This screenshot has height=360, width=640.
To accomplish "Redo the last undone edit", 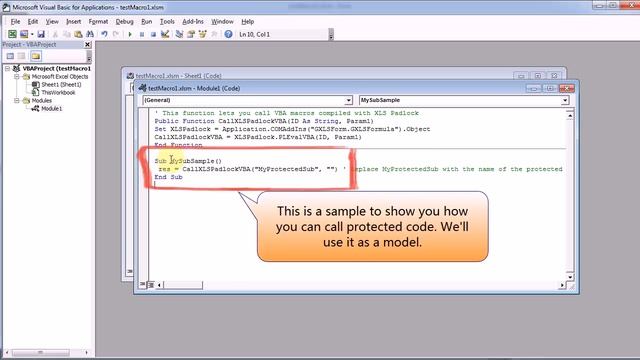I will (116, 34).
